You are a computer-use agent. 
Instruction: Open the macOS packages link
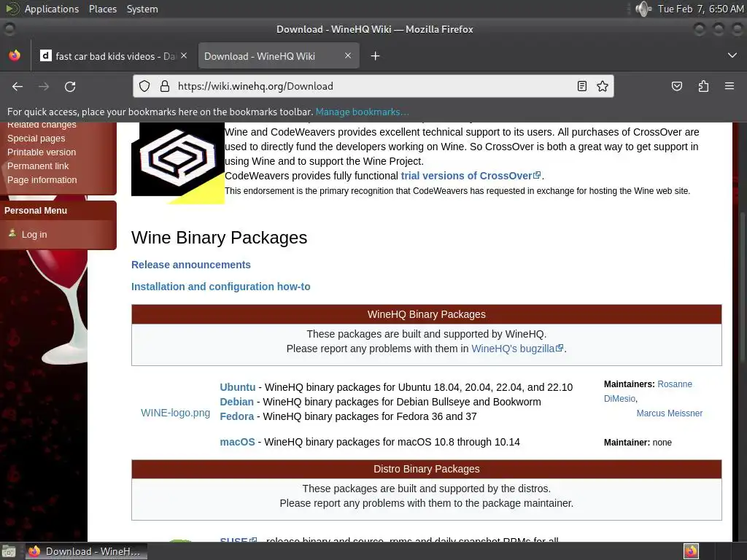coord(237,442)
